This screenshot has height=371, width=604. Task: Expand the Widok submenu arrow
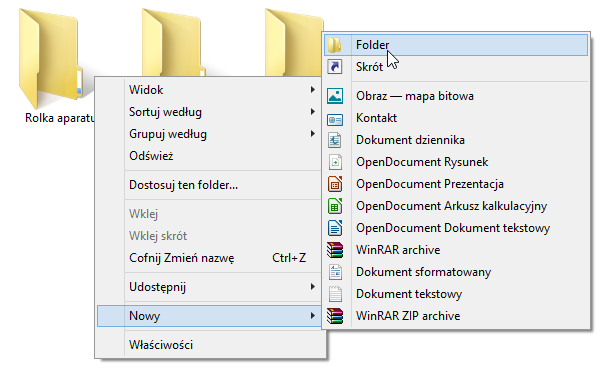[313, 90]
